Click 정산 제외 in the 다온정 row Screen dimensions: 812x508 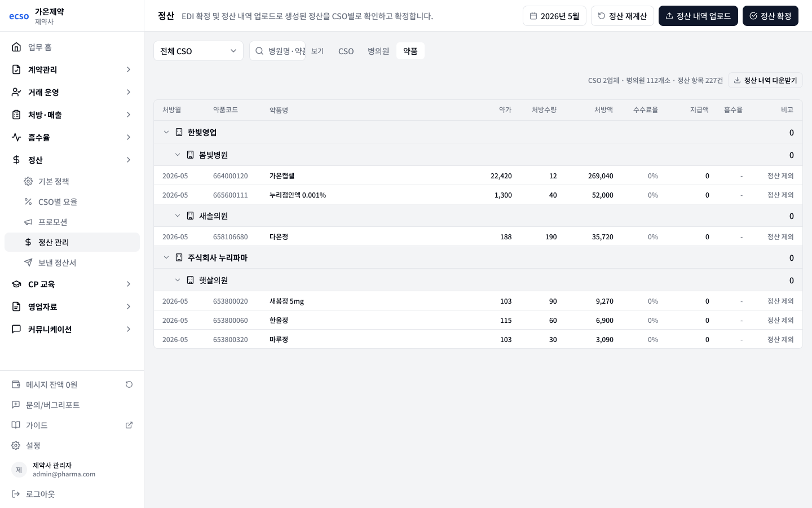(x=780, y=237)
